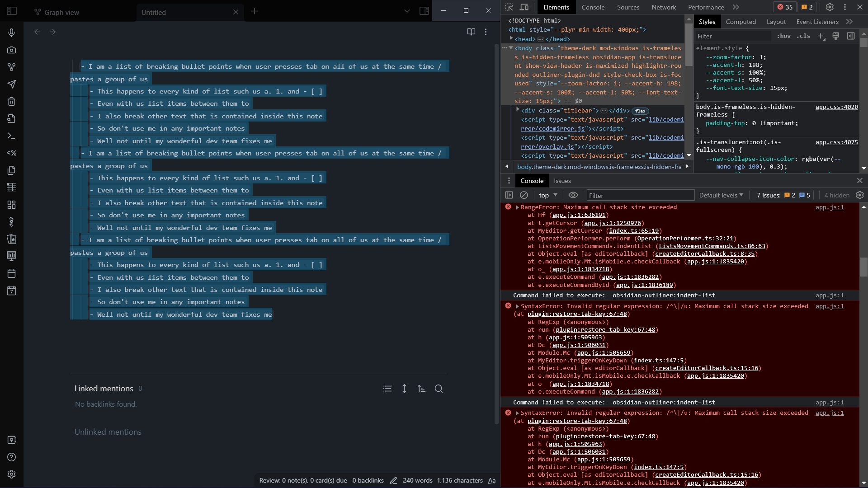Expand the RangeError stack trace
The image size is (868, 488).
517,207
